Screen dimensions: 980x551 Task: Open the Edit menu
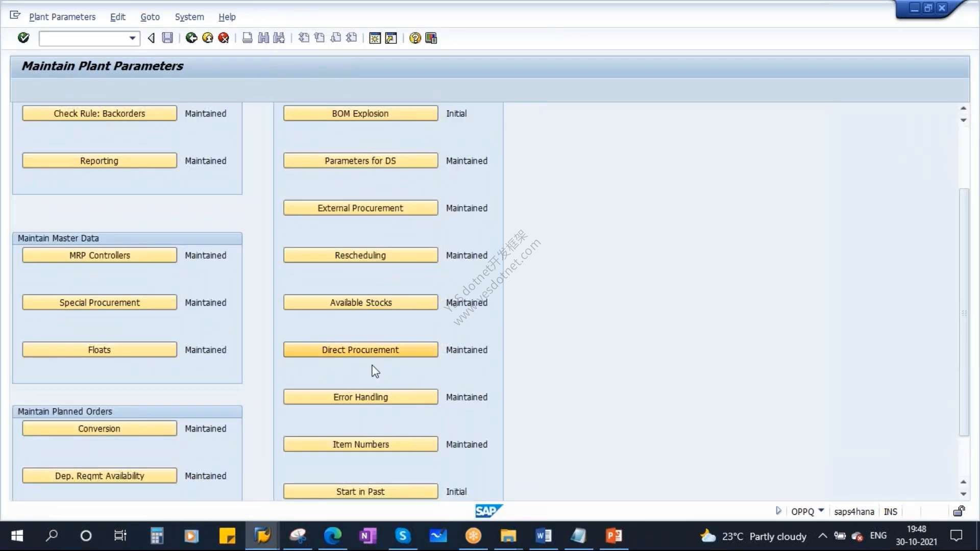[x=118, y=17]
